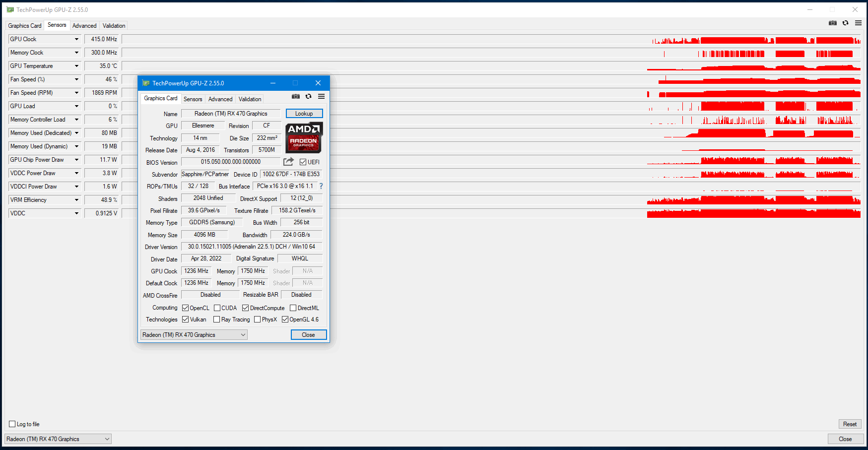The height and width of the screenshot is (450, 868).
Task: Open GPU Clock sensor dropdown
Action: pyautogui.click(x=76, y=39)
